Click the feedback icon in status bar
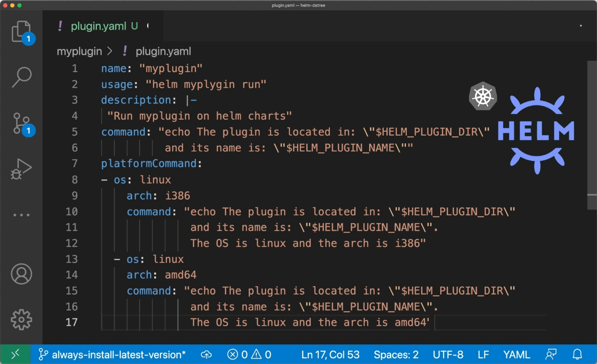Viewport: 597px width, 364px height. (551, 354)
